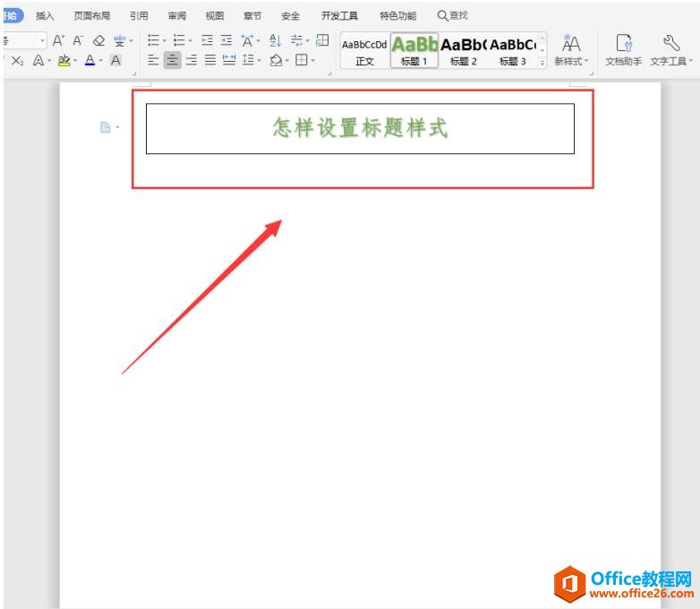Open the paragraph dialog launcher corner
This screenshot has width=700, height=609.
(x=329, y=73)
